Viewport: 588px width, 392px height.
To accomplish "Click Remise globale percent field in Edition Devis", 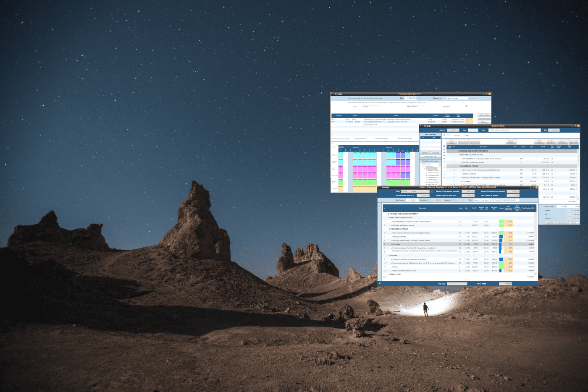I will click(x=561, y=206).
